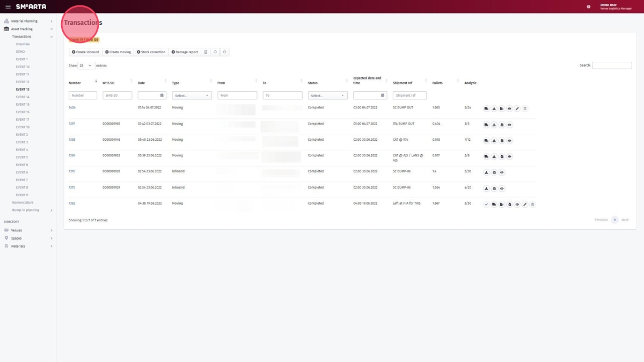Click the help question mark icon

click(588, 6)
